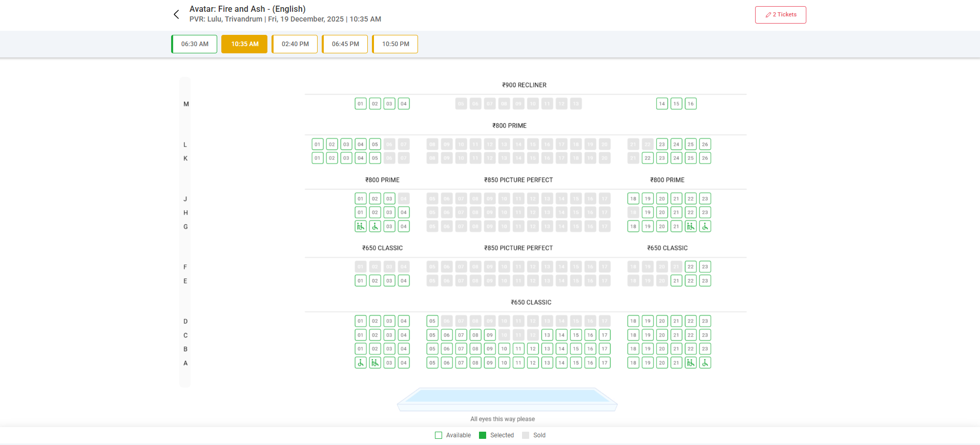980x445 pixels.
Task: Select the row G leftmost companion wheelchair seat
Action: click(x=361, y=226)
